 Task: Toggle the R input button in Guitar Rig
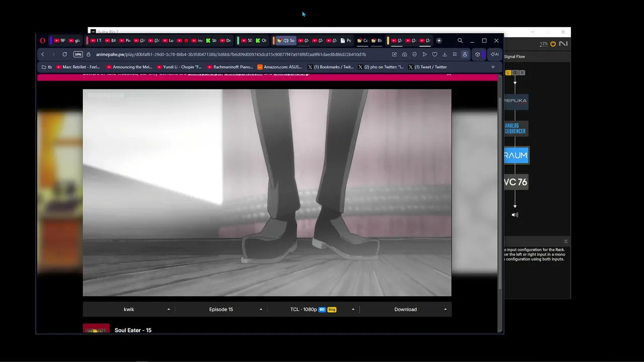tap(522, 73)
